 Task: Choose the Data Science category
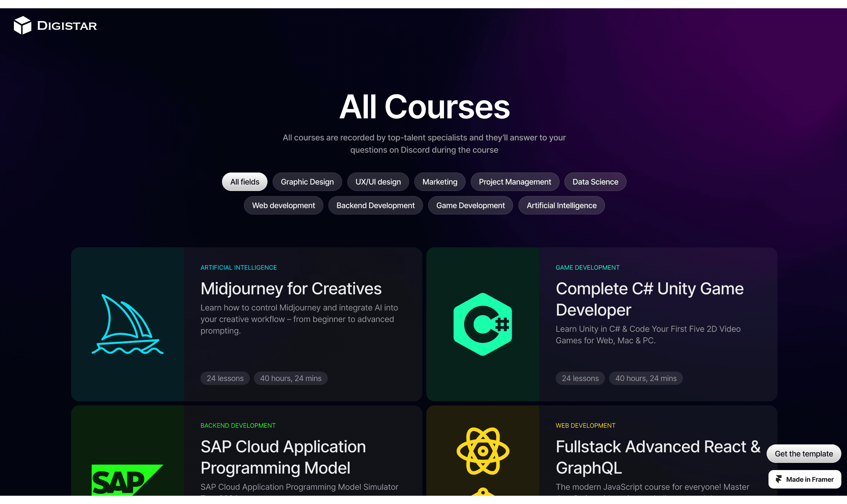point(595,182)
